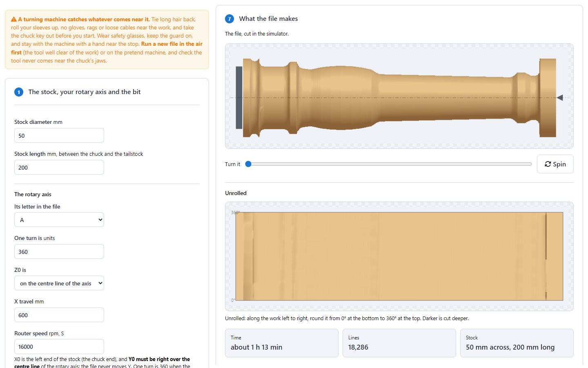Click the turned part simulator preview
588x368 pixels.
pos(399,96)
